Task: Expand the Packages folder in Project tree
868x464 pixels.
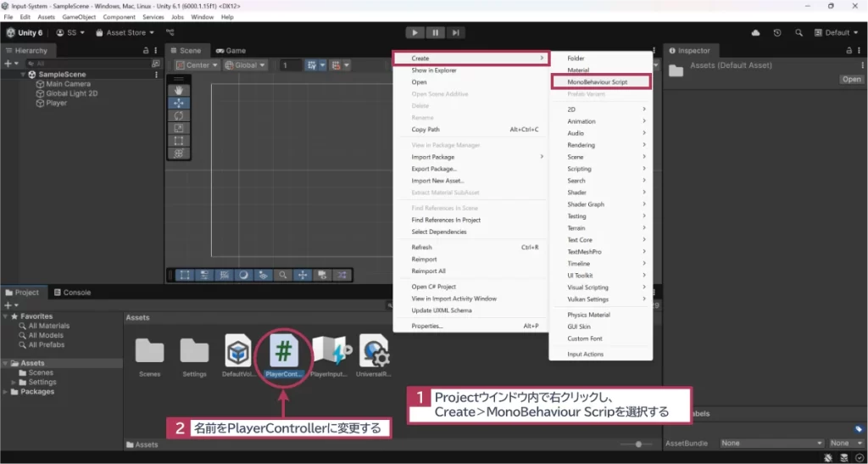Action: [7, 392]
